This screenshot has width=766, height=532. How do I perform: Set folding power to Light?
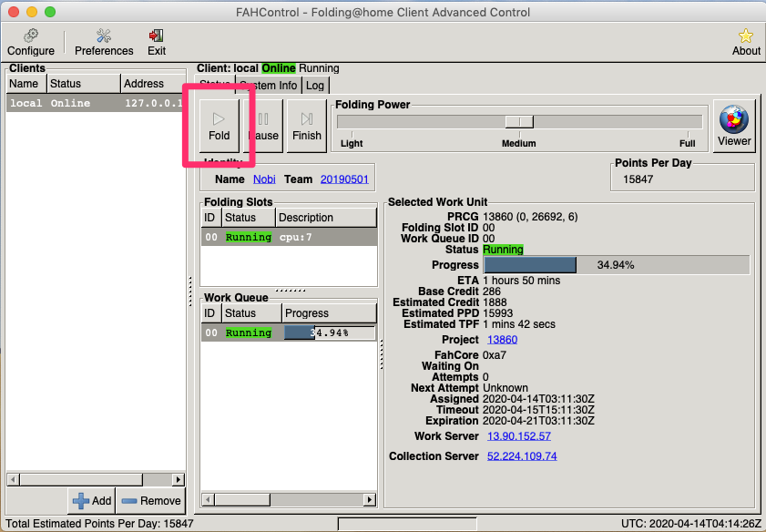coord(352,143)
